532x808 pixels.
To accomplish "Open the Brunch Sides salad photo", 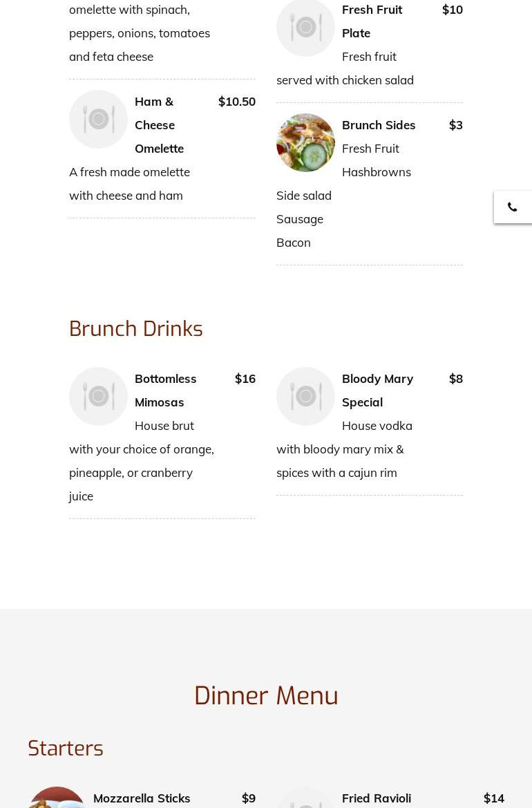I will point(305,142).
